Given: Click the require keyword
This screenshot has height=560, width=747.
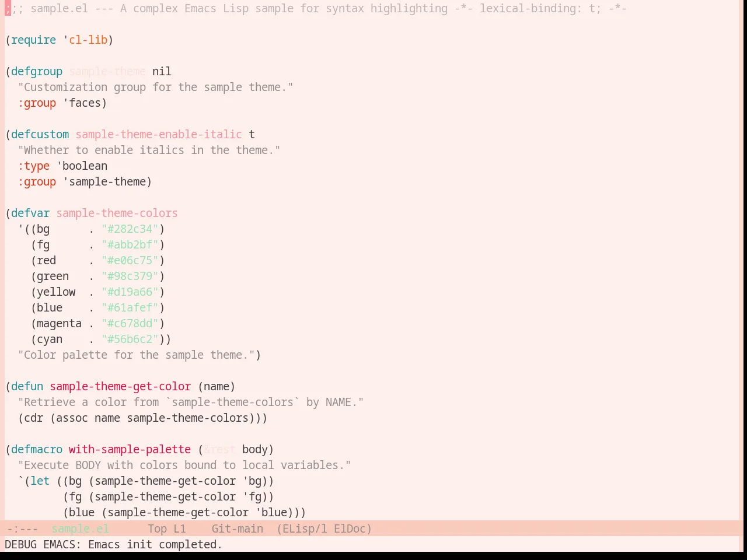Looking at the screenshot, I should tap(33, 40).
